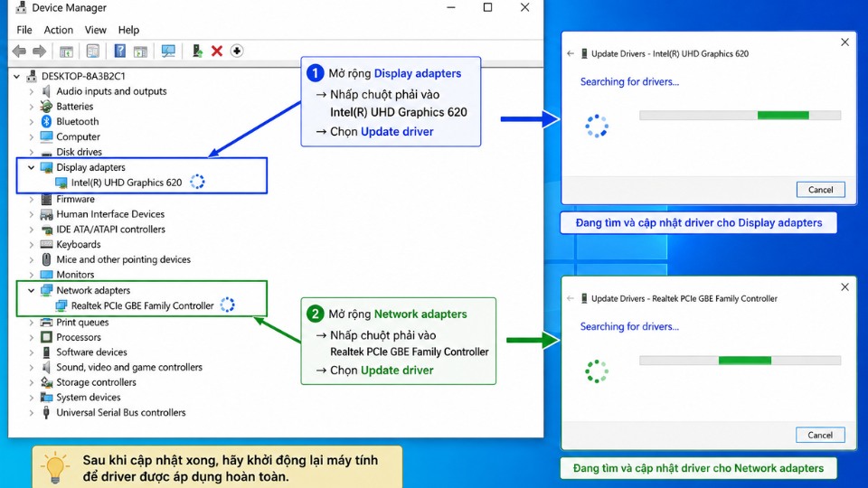Select the Disk drives category icon
Viewport: 868px width, 488px height.
point(46,152)
